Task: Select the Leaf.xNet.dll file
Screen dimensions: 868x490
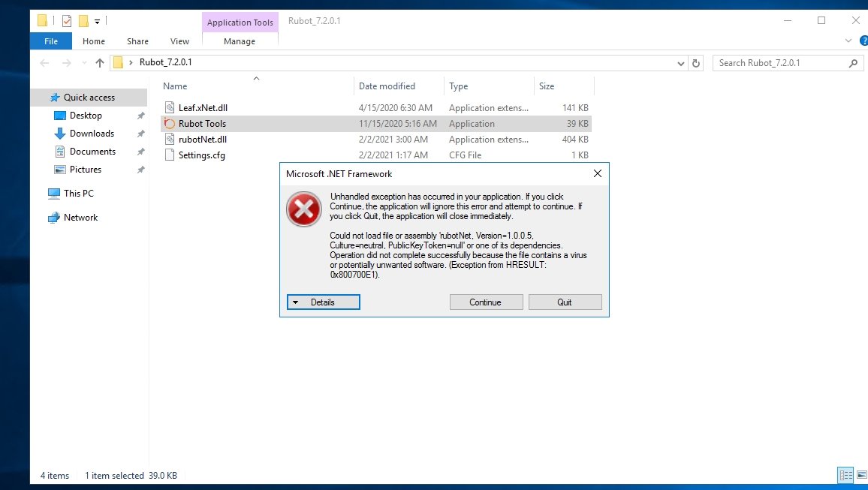Action: click(x=203, y=108)
